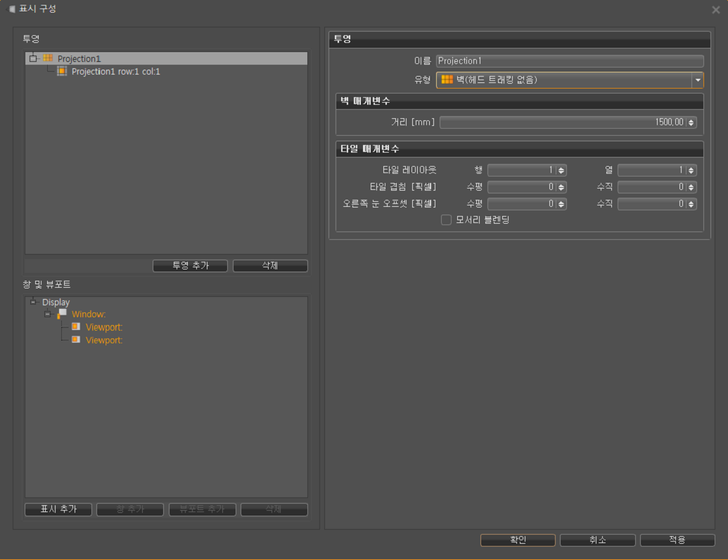Viewport: 728px width, 560px height.
Task: Click the 투영 추가 button
Action: pyautogui.click(x=191, y=266)
